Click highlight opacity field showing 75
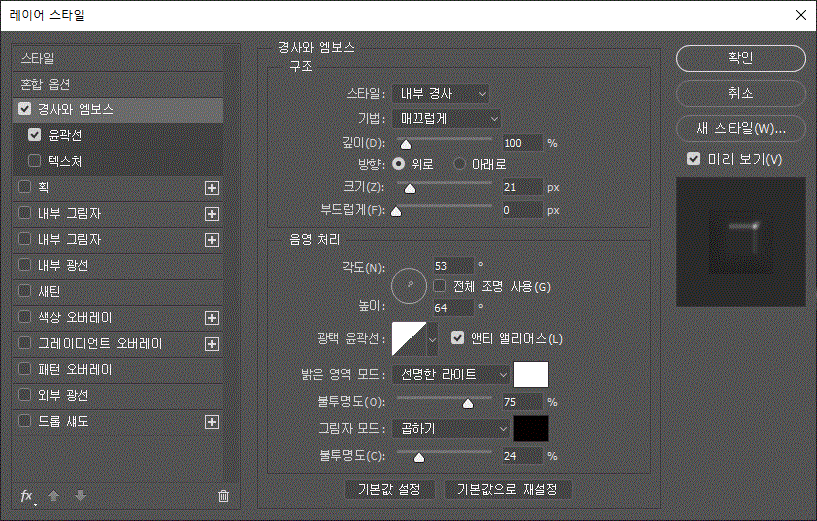This screenshot has width=817, height=521. (523, 402)
